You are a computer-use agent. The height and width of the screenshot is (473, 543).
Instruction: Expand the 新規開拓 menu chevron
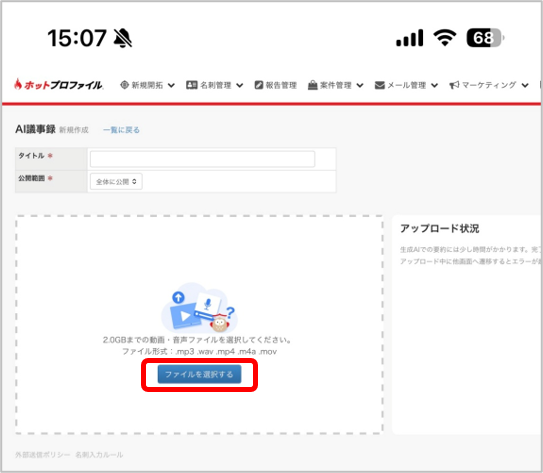pos(171,86)
